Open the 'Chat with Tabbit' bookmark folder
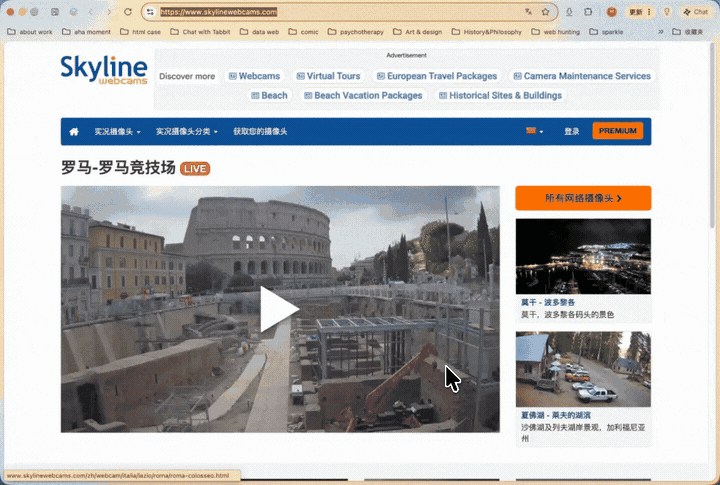 (200, 32)
